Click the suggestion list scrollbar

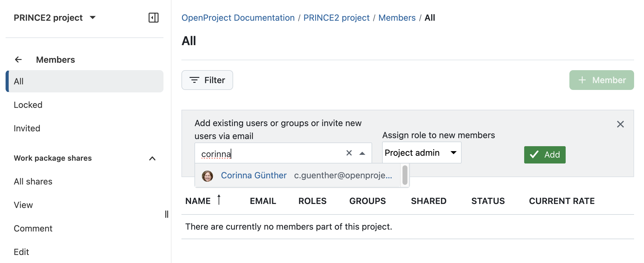pos(405,175)
